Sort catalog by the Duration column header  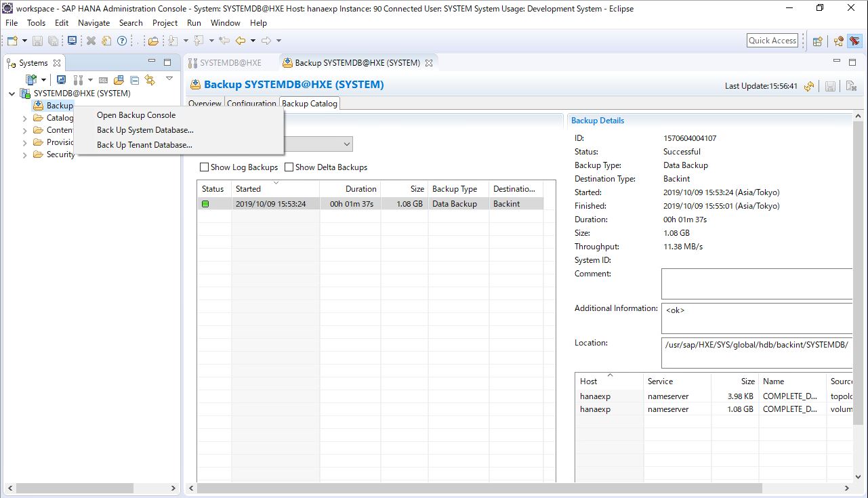350,189
